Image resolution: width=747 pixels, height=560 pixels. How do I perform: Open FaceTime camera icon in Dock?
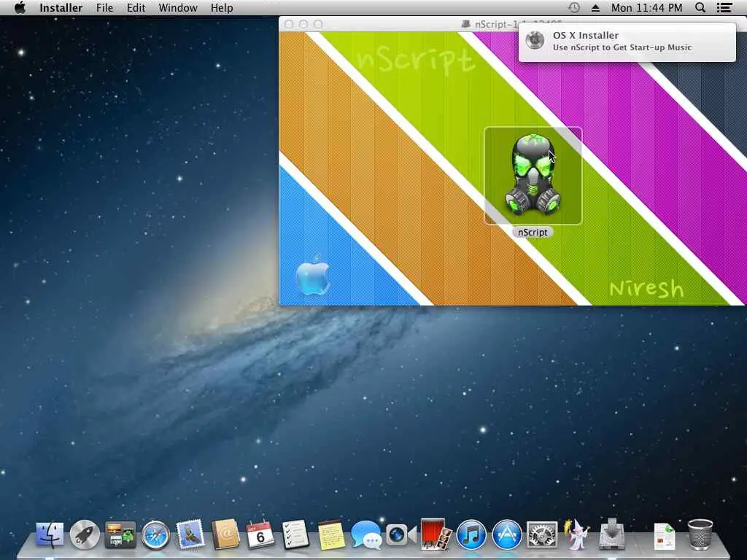tap(400, 534)
